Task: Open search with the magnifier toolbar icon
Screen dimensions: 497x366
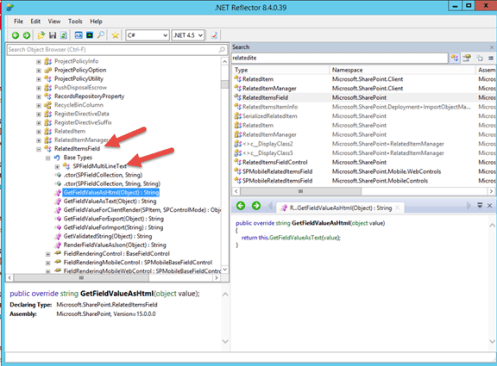Action: [x=101, y=35]
